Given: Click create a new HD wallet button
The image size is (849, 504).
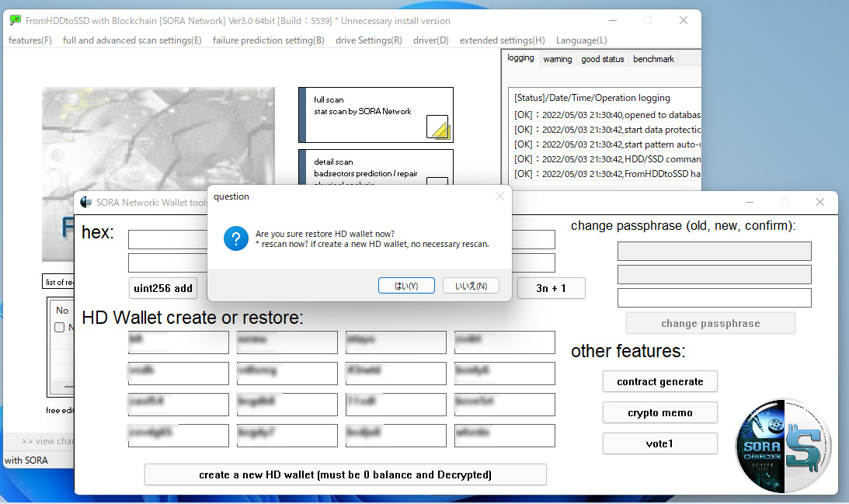Looking at the screenshot, I should click(x=346, y=474).
